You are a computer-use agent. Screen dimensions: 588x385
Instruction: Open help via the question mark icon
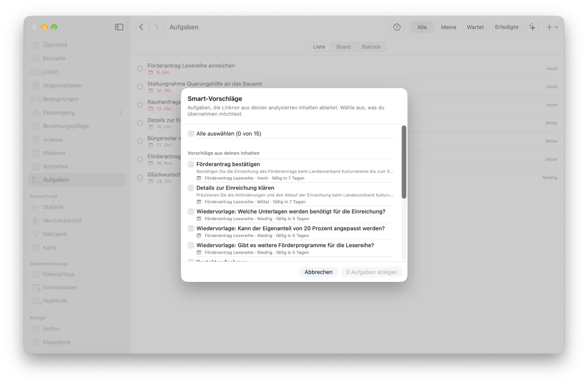397,27
